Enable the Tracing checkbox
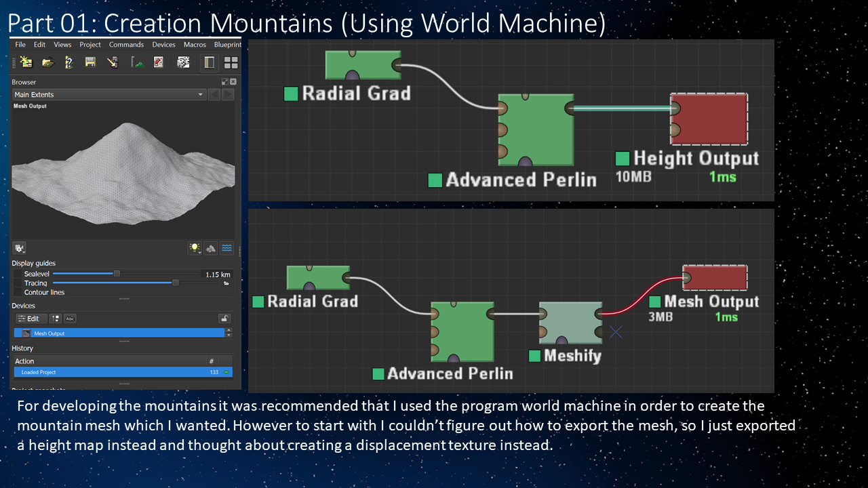This screenshot has height=488, width=868. click(18, 283)
